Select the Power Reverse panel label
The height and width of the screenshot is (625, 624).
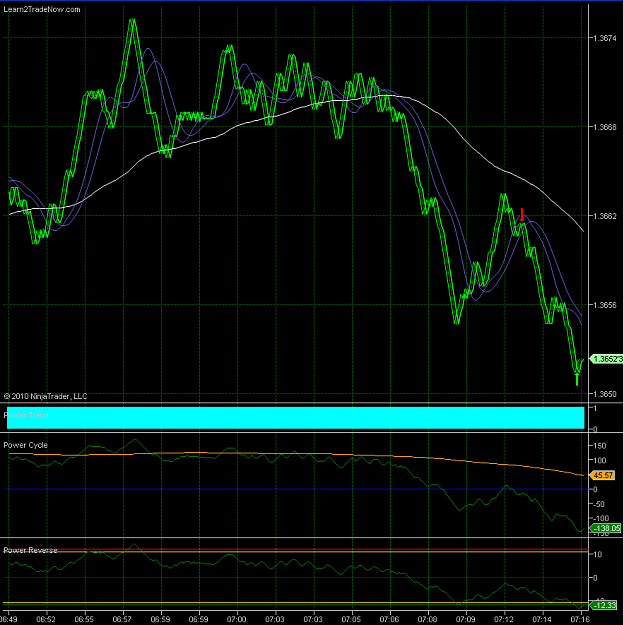[x=30, y=550]
